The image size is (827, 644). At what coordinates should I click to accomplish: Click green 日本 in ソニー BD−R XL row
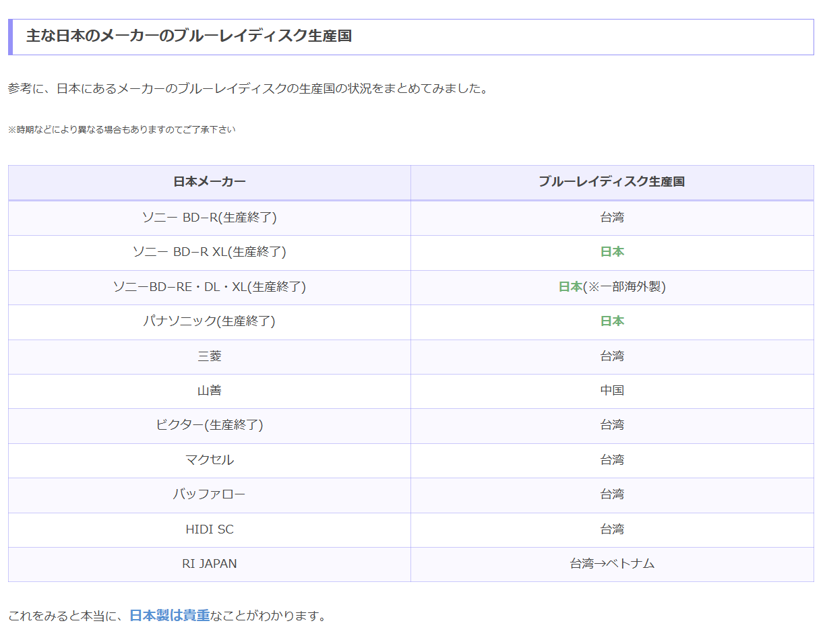click(612, 252)
